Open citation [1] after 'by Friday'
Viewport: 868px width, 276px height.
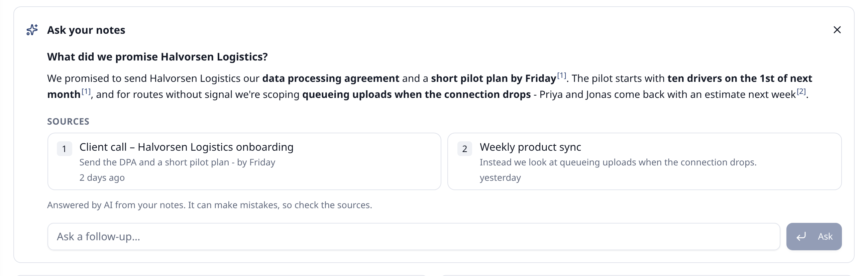coord(561,76)
